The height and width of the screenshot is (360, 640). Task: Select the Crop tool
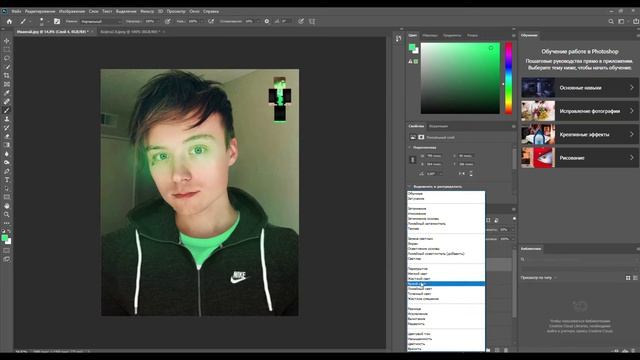click(x=7, y=76)
